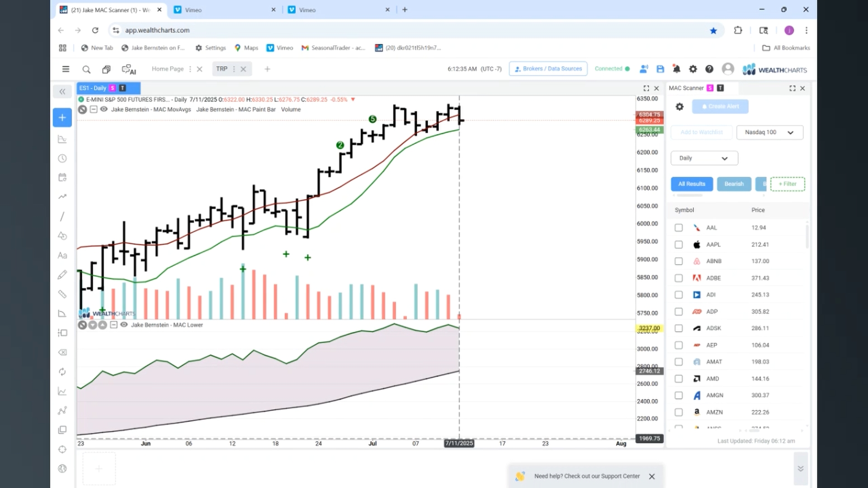Add a new workspace tab
868x488 pixels.
pyautogui.click(x=267, y=69)
